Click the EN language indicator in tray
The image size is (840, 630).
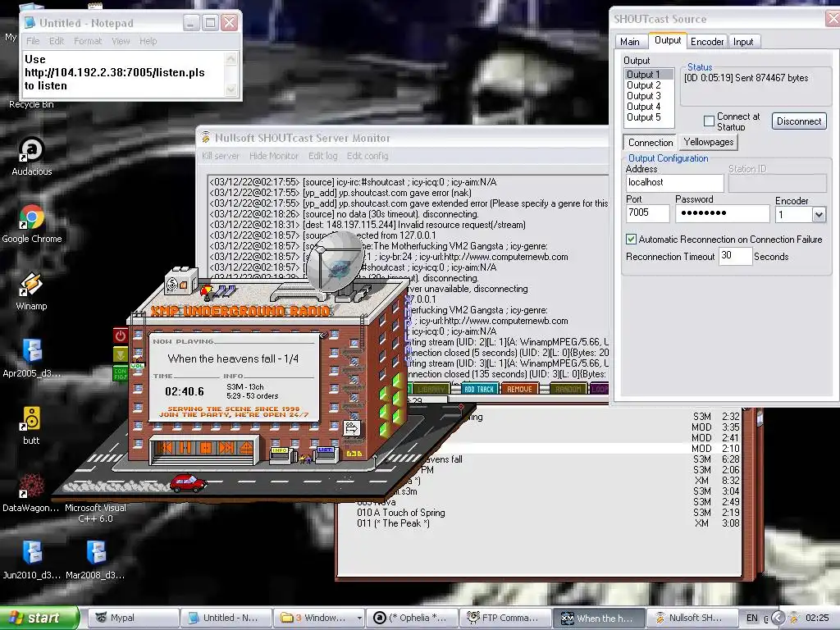[x=752, y=618]
